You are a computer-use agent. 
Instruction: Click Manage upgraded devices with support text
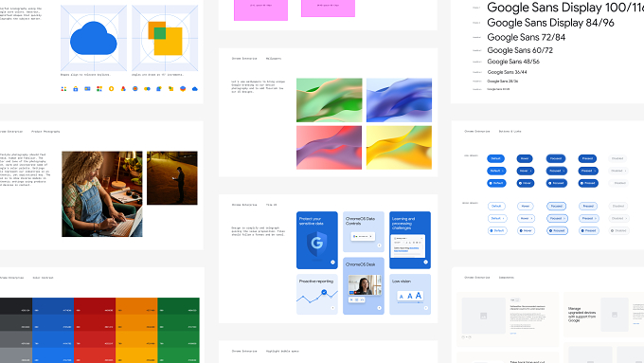tap(581, 315)
